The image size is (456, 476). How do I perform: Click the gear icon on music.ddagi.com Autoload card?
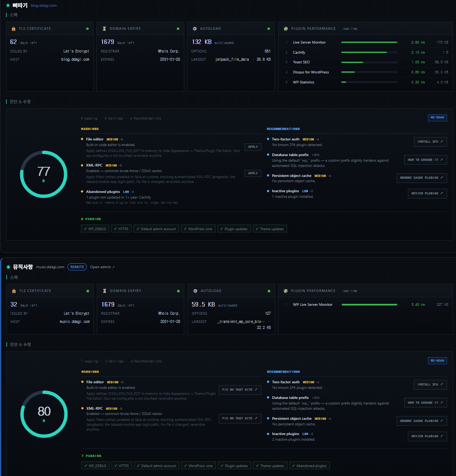click(195, 291)
